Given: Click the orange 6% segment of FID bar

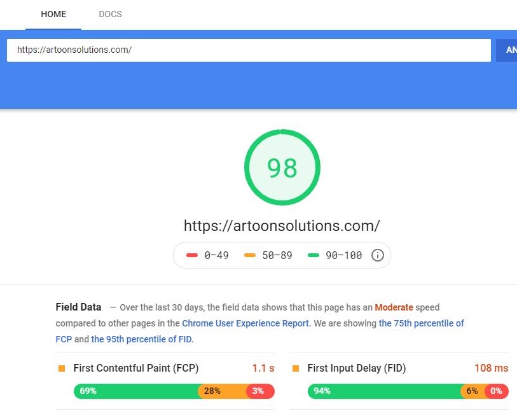Looking at the screenshot, I should [472, 391].
